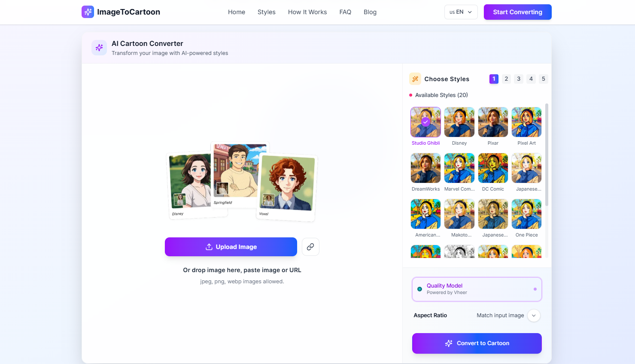The height and width of the screenshot is (364, 635).
Task: Select the Pixar style thumbnail
Action: tap(493, 122)
